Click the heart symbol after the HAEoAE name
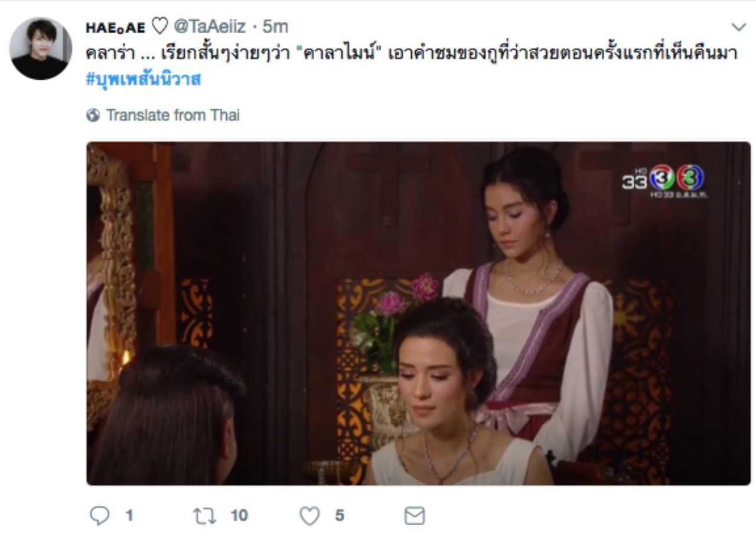 (x=159, y=27)
